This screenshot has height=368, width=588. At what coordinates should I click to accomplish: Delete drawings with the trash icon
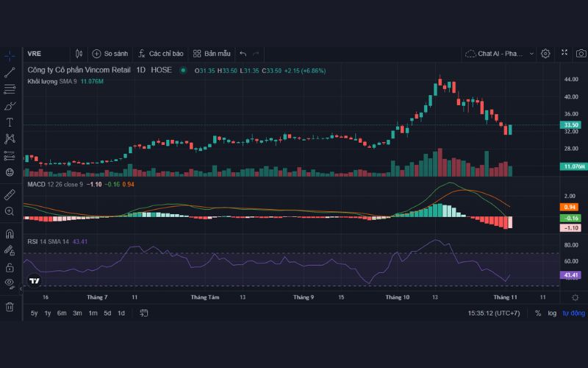coord(10,306)
